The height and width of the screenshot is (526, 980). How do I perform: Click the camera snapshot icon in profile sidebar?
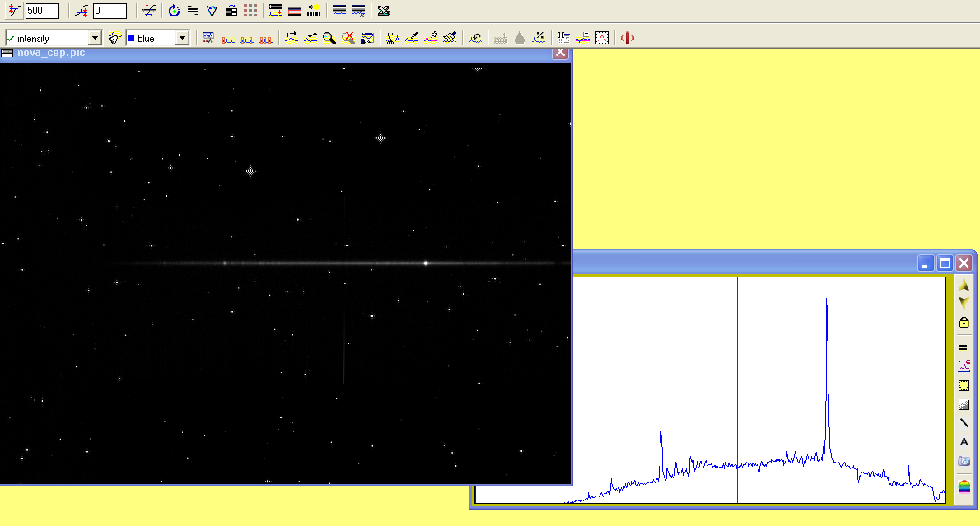click(964, 462)
